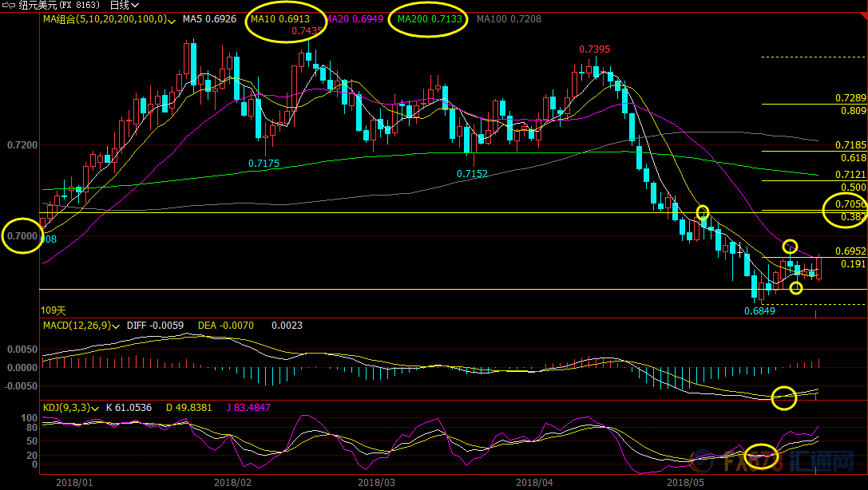Viewport: 868px width, 490px height.
Task: Select the 0.618 Fibonacci retracement level
Action: tap(853, 159)
